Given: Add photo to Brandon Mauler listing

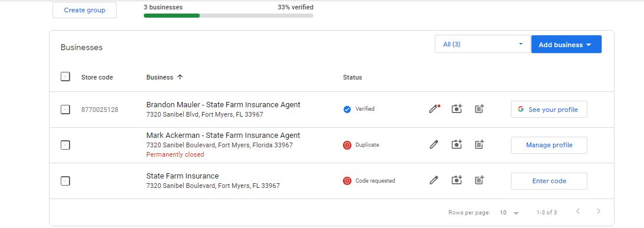Looking at the screenshot, I should [x=456, y=109].
